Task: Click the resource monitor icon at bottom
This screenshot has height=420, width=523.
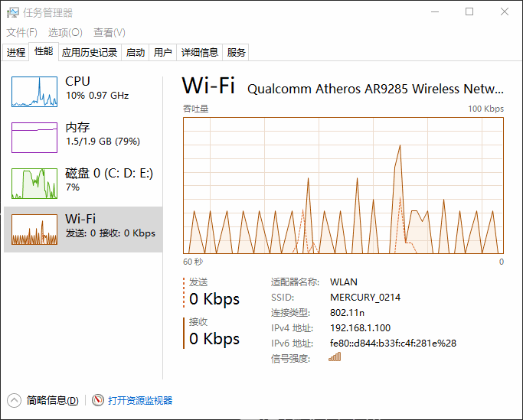Action: [x=98, y=400]
